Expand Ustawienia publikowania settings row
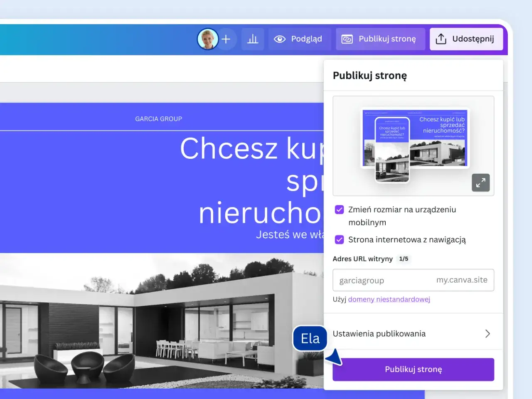This screenshot has height=399, width=532. coord(413,334)
